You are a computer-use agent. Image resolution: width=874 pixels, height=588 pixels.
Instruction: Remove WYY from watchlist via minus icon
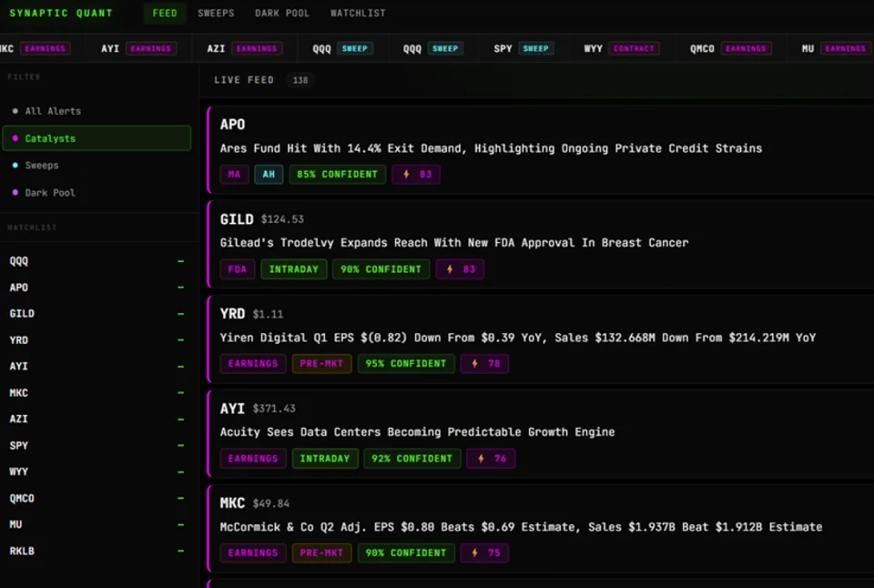click(x=180, y=471)
